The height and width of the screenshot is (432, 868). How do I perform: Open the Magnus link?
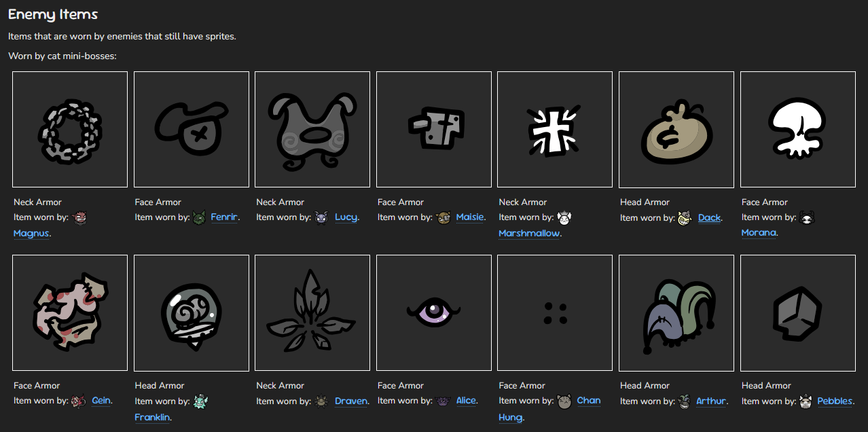pyautogui.click(x=31, y=233)
